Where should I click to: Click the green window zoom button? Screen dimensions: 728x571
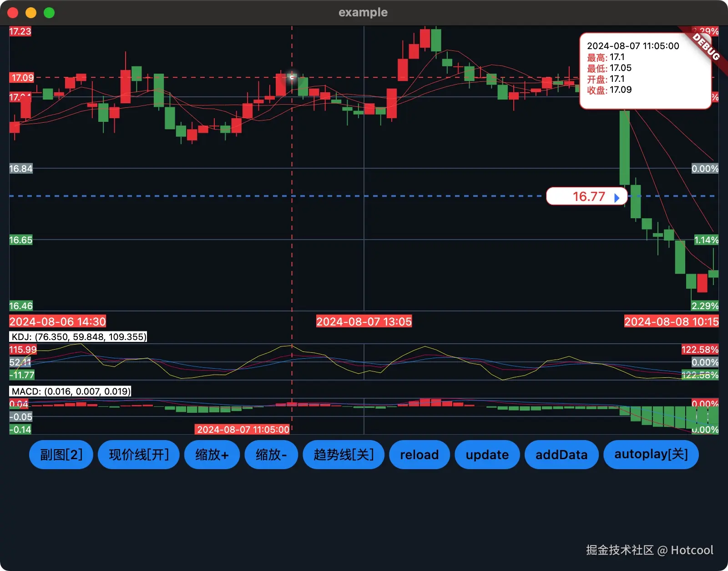(49, 13)
